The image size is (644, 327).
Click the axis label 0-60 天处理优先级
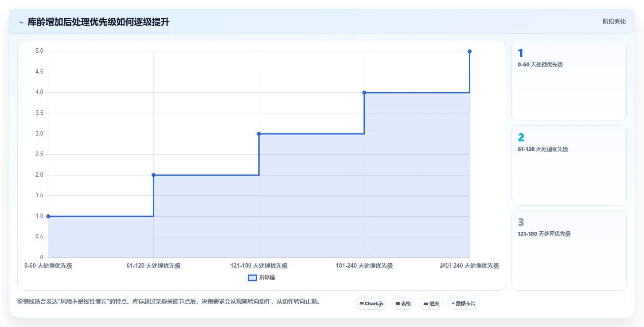tap(48, 266)
